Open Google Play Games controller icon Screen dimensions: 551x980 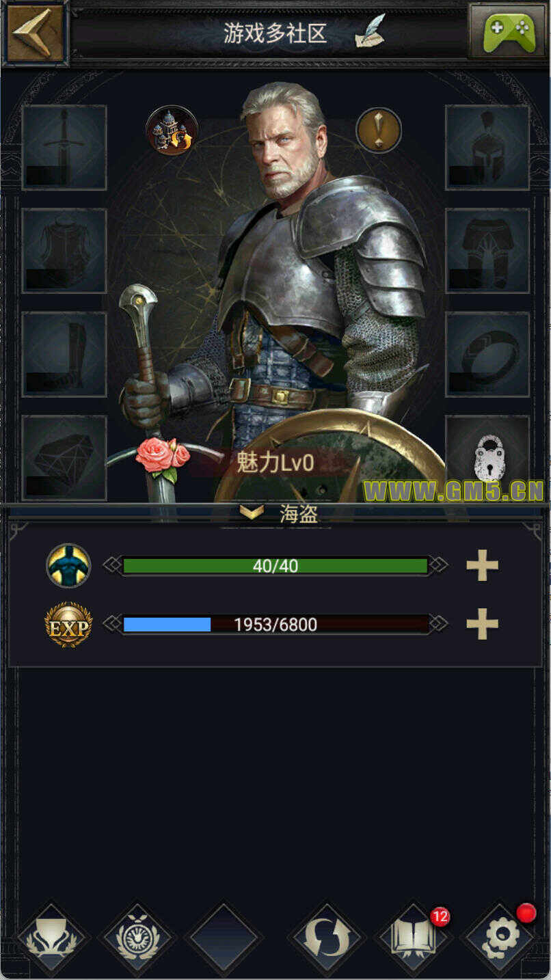click(509, 31)
